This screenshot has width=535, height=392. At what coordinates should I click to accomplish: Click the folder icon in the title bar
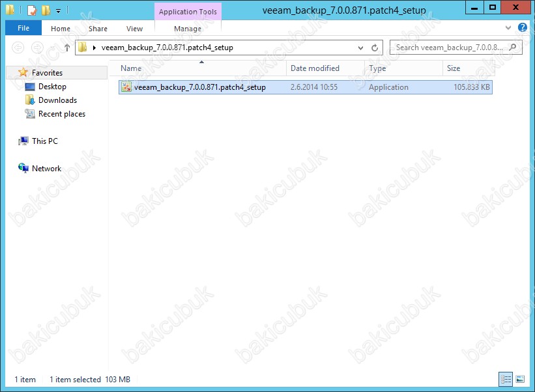(10, 10)
